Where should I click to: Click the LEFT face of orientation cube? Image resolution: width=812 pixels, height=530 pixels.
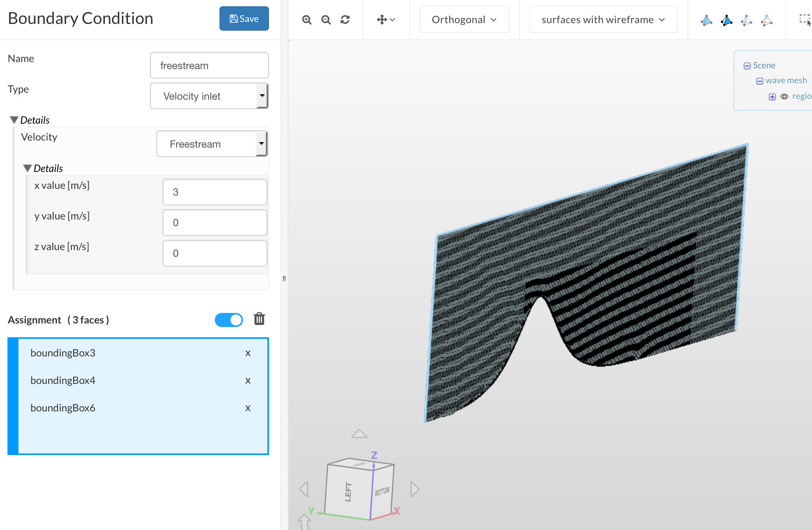coord(348,492)
